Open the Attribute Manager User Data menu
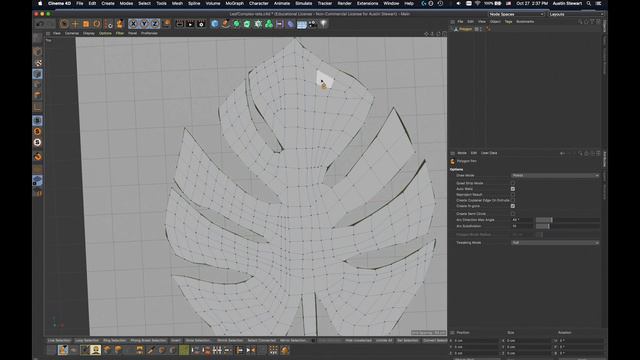 (x=489, y=153)
